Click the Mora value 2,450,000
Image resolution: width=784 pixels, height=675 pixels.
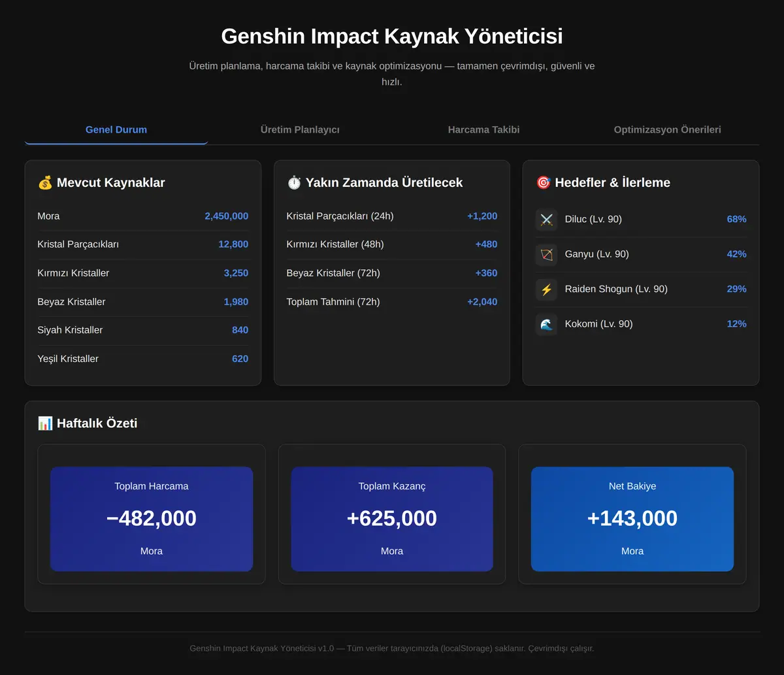pos(226,216)
